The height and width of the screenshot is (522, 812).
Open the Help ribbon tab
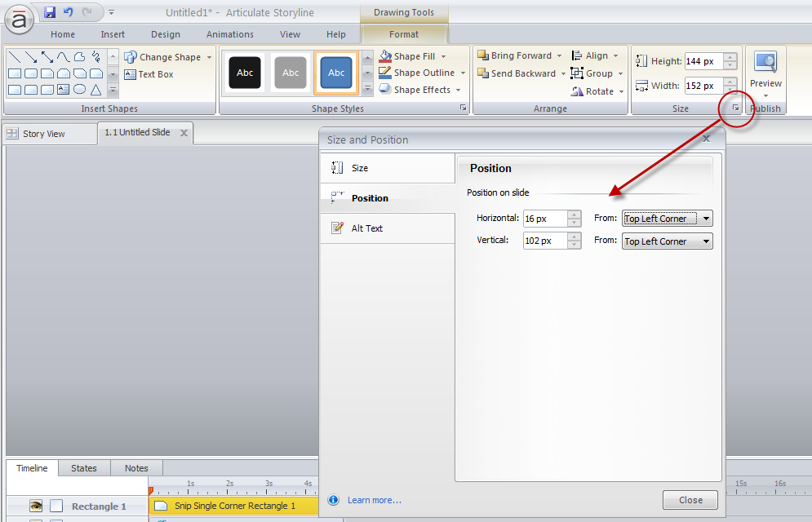click(336, 34)
